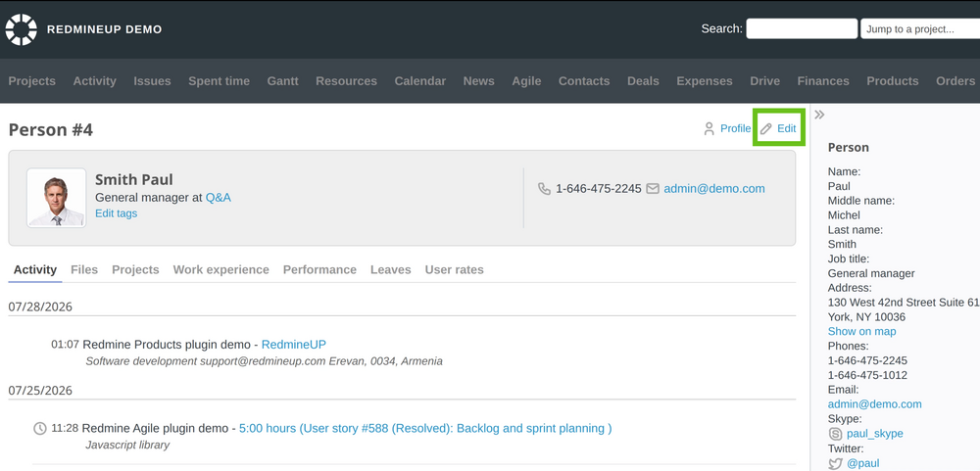Image resolution: width=980 pixels, height=471 pixels.
Task: Click the envelope icon next to admin@demo.com
Action: pyautogui.click(x=653, y=189)
